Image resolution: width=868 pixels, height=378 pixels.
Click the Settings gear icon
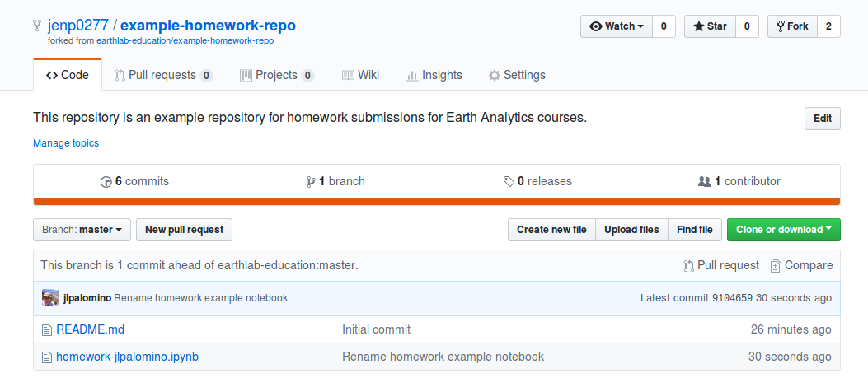(x=495, y=75)
